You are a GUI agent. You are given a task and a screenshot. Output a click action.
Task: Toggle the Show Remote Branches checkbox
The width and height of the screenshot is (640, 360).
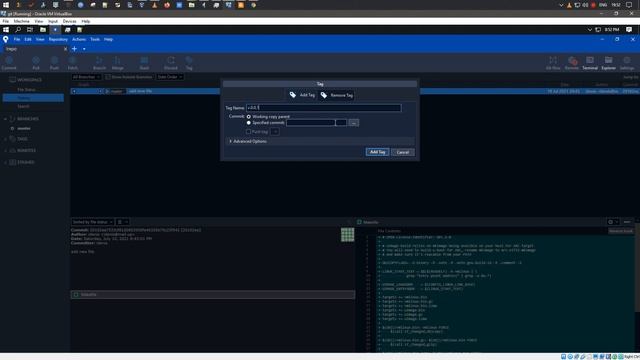(108, 77)
